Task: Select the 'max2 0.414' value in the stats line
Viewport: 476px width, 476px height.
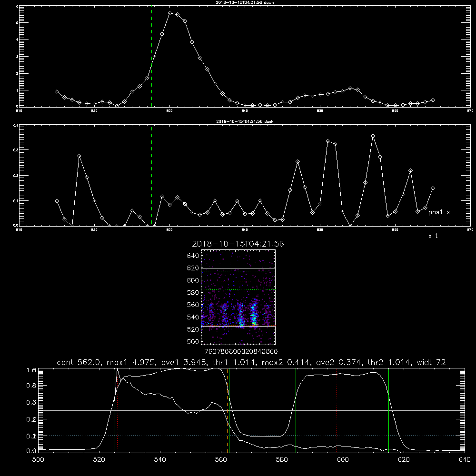Action: (x=286, y=362)
